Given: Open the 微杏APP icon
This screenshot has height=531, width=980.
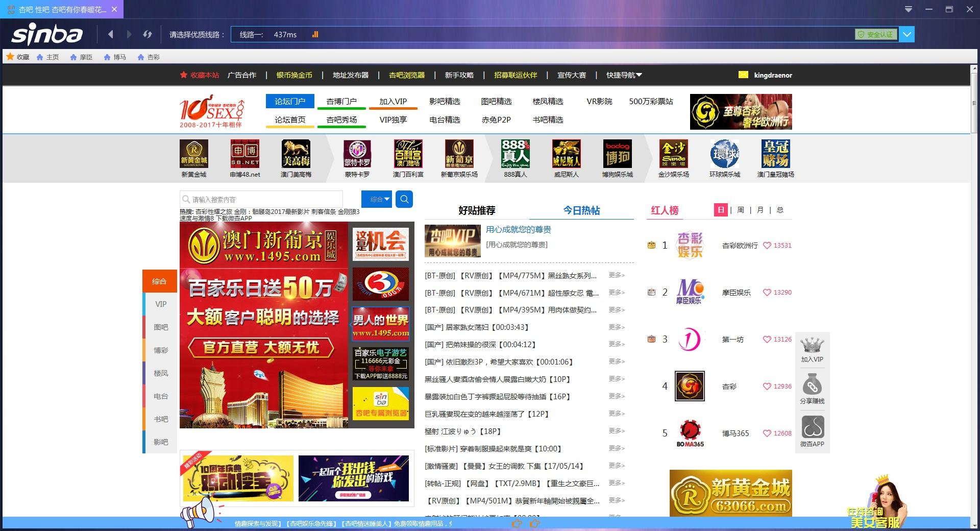Looking at the screenshot, I should point(812,427).
